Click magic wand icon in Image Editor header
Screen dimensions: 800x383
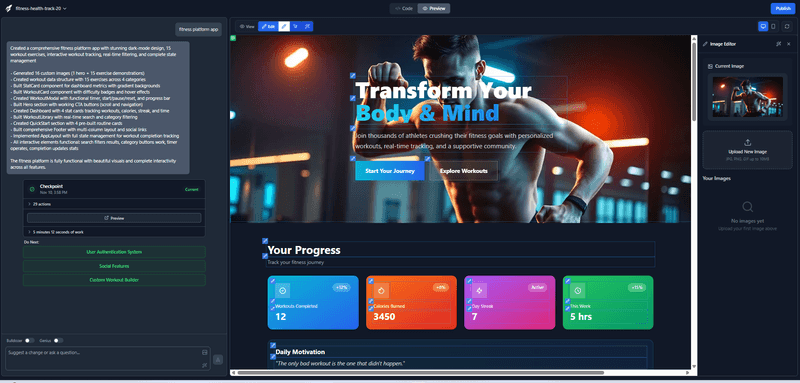point(779,44)
